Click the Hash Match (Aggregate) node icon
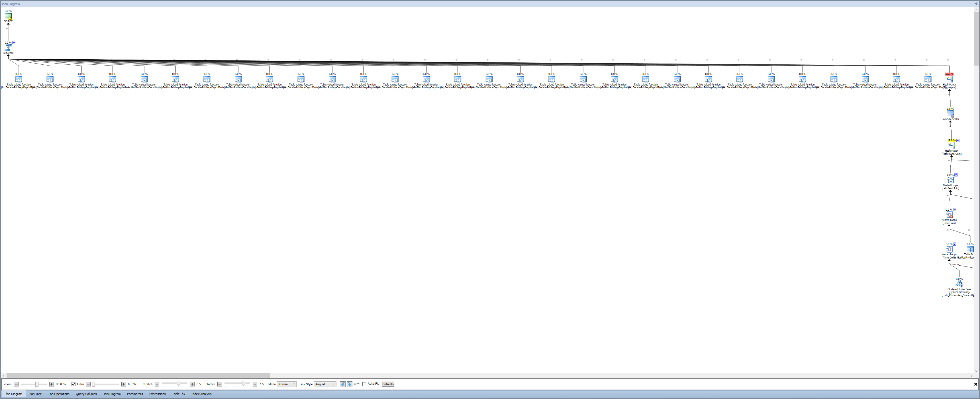The height and width of the screenshot is (399, 980). (x=949, y=79)
